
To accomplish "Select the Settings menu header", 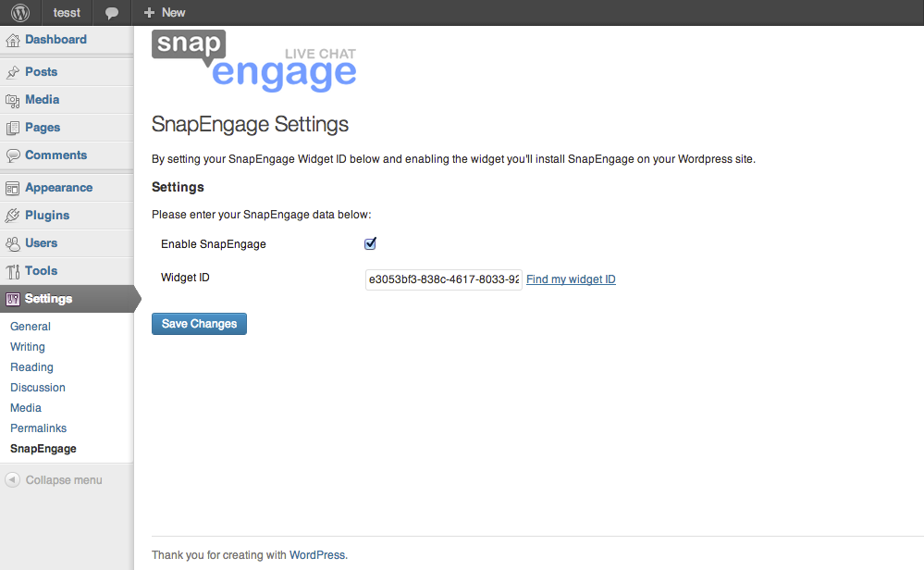I will [48, 299].
